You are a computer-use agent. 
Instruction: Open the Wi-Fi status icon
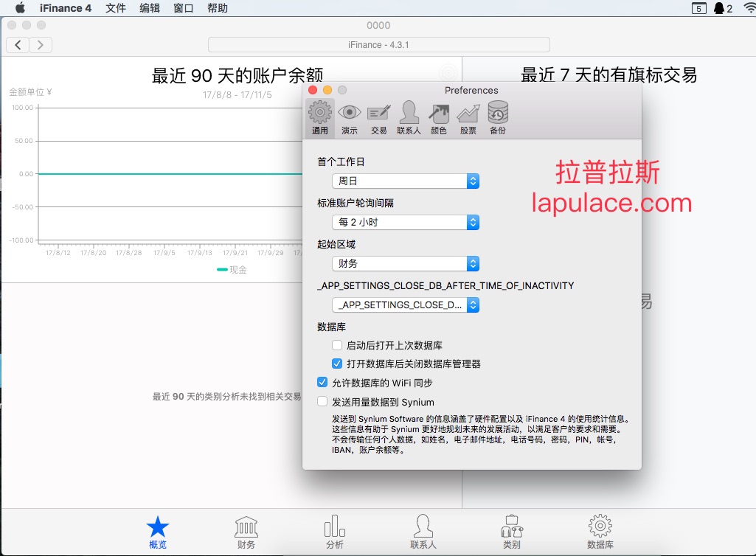pos(750,8)
